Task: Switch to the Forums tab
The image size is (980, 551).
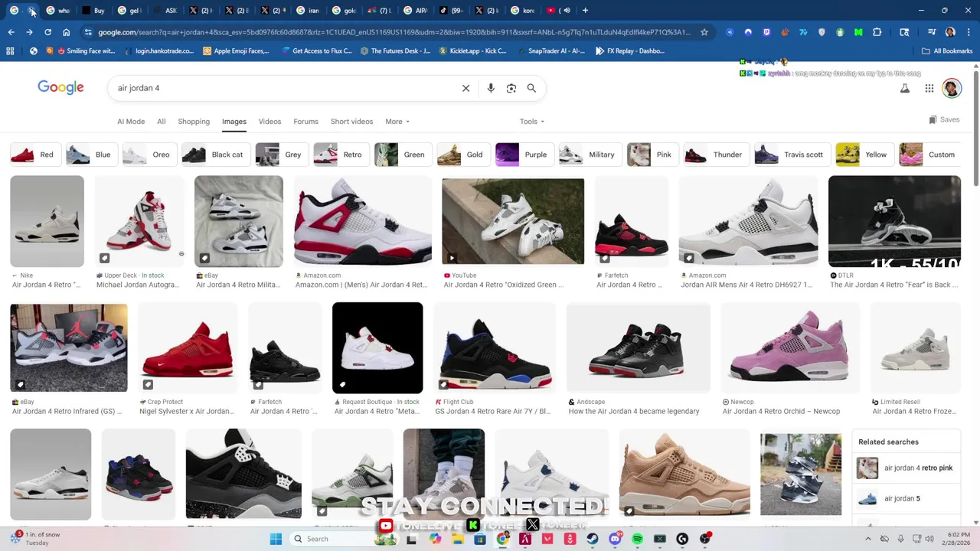Action: tap(305, 122)
